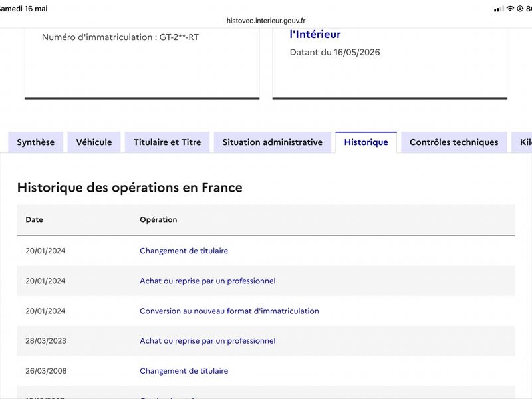The image size is (532, 399).
Task: Open Achat ou reprise dated 28/03/2023
Action: (207, 341)
